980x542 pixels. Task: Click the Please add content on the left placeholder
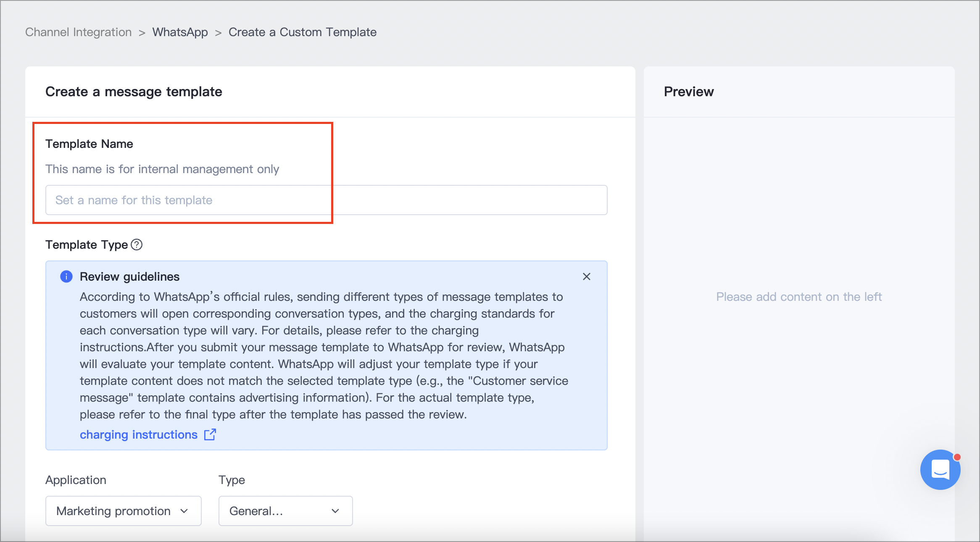point(799,297)
